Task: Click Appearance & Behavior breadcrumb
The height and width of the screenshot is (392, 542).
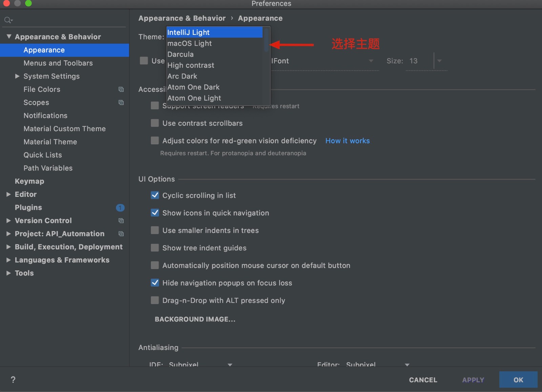Action: 182,18
